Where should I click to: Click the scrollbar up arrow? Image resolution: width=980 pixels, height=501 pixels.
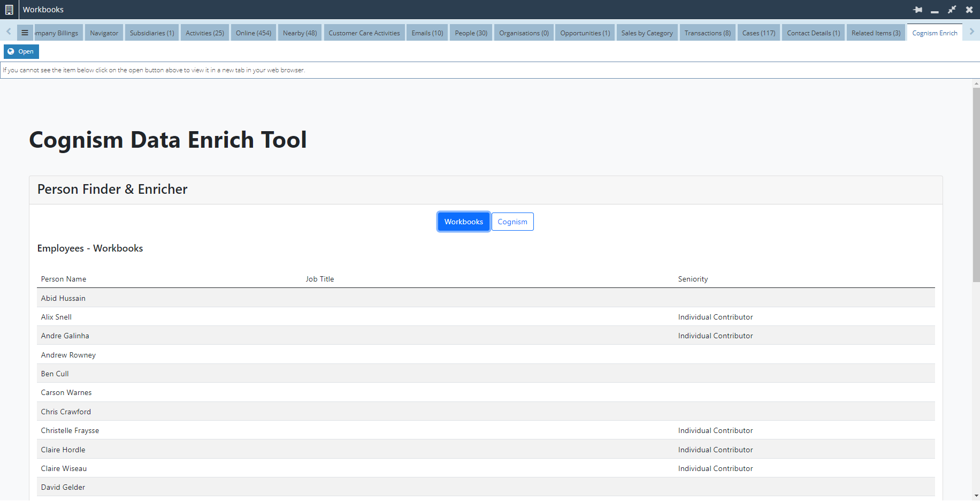(x=976, y=83)
